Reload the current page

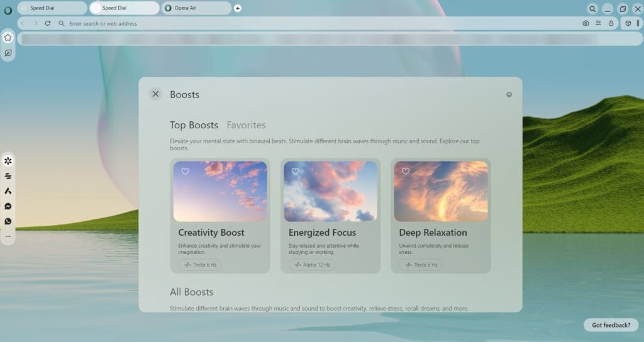tap(48, 23)
